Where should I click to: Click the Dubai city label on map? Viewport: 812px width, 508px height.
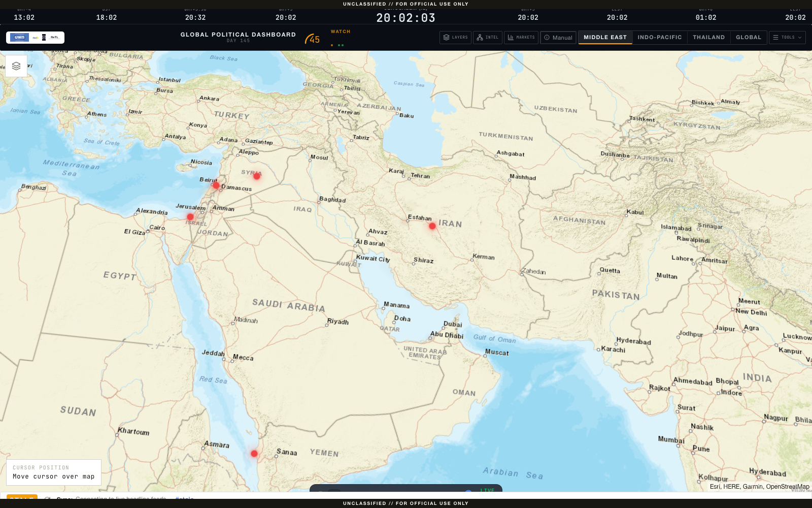(453, 324)
